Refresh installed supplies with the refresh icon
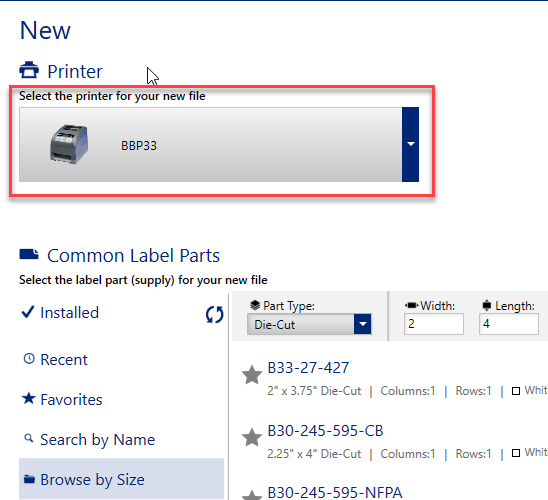The width and height of the screenshot is (548, 500). click(214, 314)
